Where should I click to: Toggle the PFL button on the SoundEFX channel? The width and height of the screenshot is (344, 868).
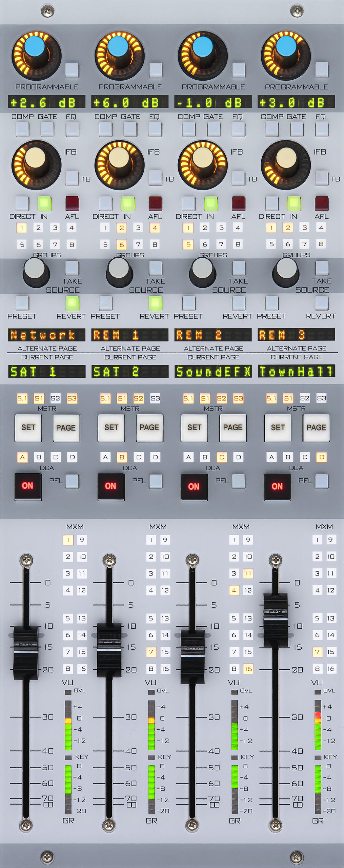(239, 481)
